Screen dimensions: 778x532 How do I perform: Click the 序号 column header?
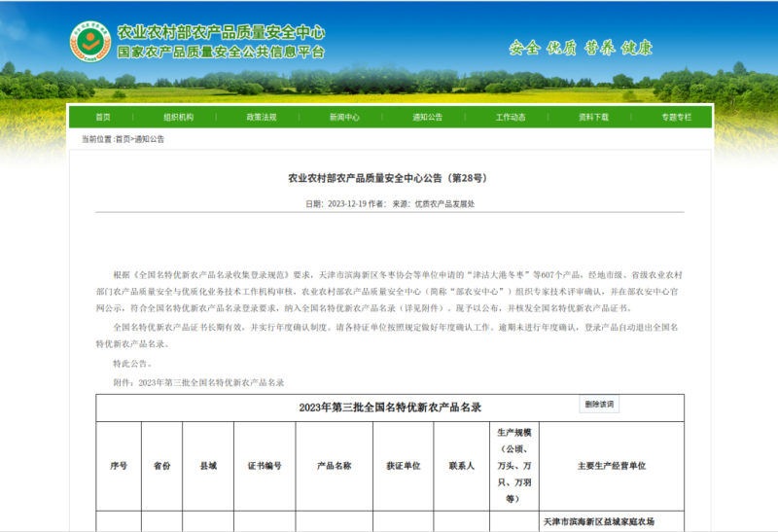[119, 466]
